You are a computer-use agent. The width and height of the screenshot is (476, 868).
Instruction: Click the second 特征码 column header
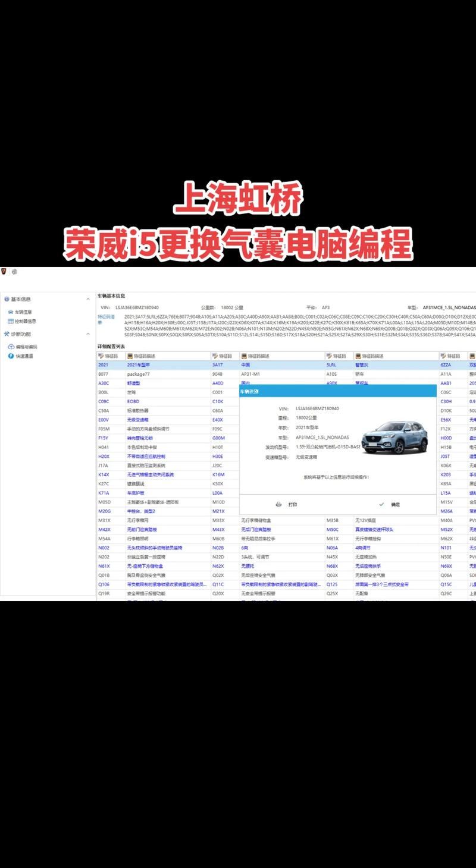click(x=225, y=356)
